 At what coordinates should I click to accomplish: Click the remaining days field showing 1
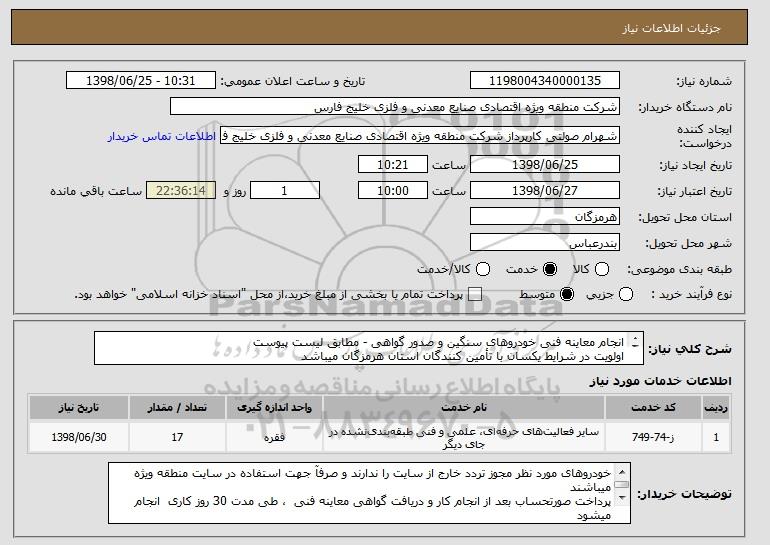pyautogui.click(x=285, y=191)
